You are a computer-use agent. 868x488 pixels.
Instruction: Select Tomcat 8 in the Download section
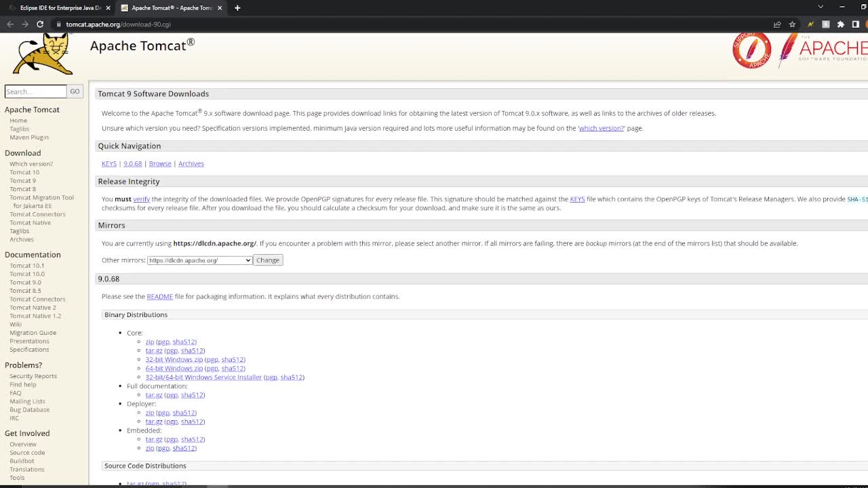click(x=23, y=189)
